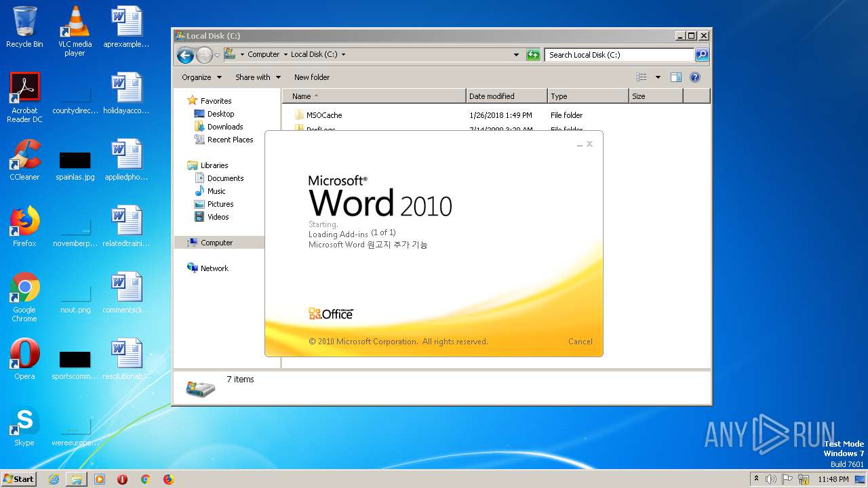
Task: Select Network in the navigation pane
Action: 208,268
